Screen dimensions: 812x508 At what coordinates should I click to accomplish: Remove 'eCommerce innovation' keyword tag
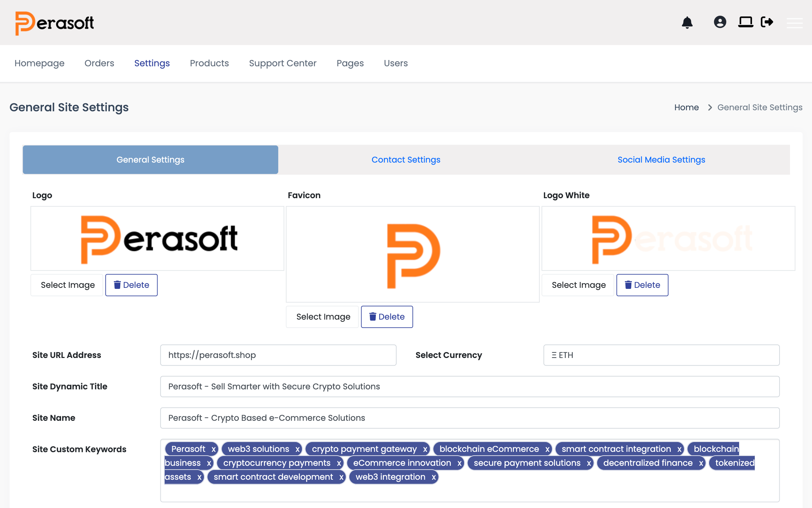(x=460, y=463)
